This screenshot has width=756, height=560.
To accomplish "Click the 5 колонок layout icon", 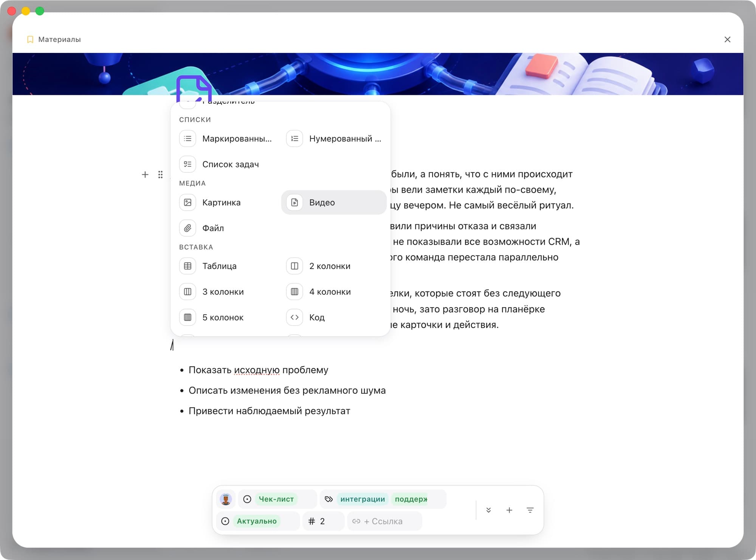I will (x=187, y=317).
